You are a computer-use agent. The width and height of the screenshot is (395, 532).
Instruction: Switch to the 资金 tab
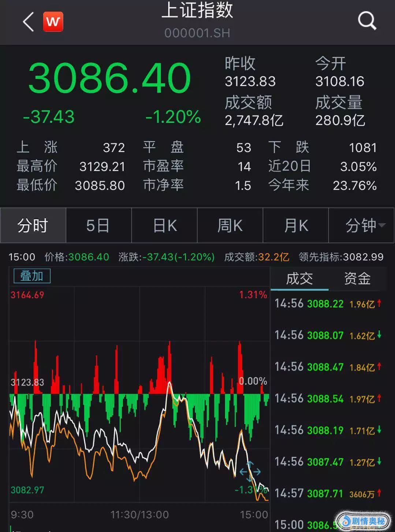357,279
